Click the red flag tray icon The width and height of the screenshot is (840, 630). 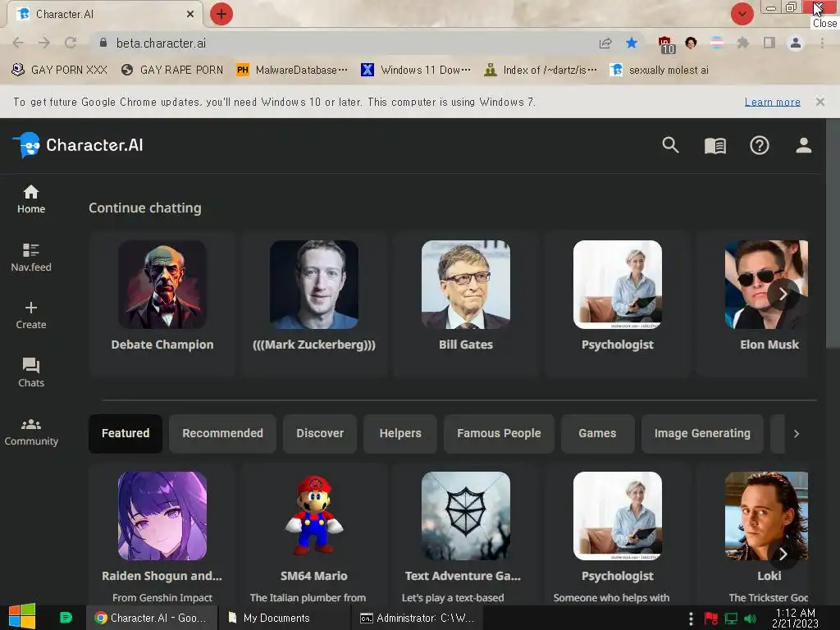coord(711,619)
